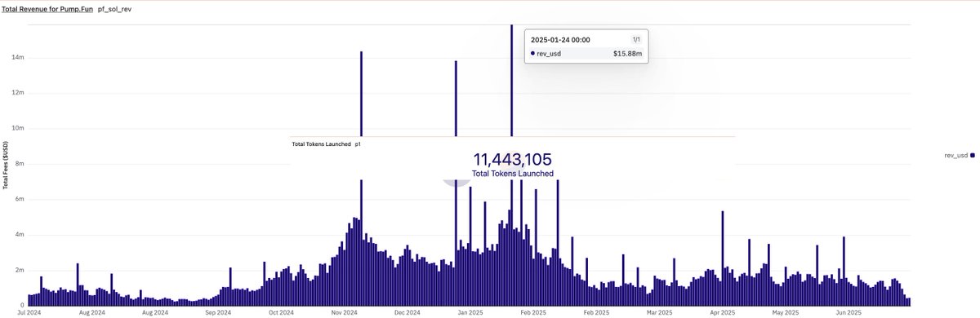
Task: Click the Total Tokens Launched label under the counter
Action: coord(512,174)
